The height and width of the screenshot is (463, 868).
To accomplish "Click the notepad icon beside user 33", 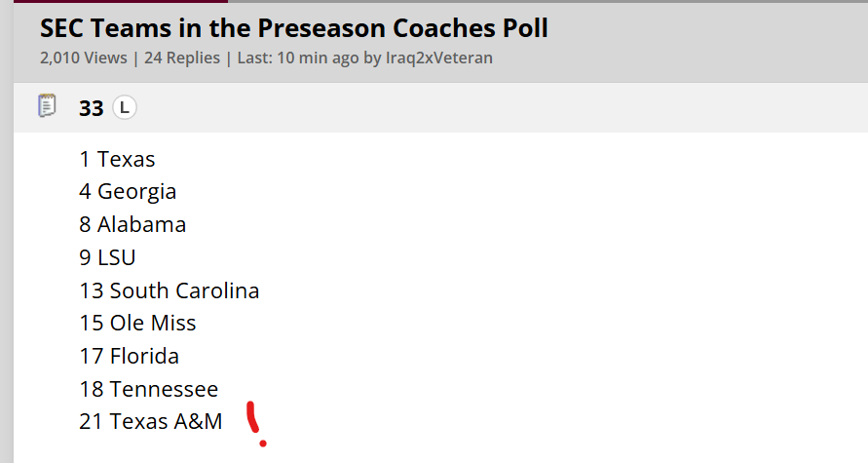I will click(x=47, y=106).
